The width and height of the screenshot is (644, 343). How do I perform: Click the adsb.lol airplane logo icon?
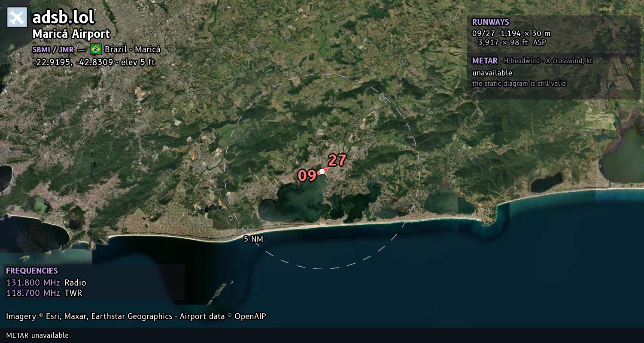coord(17,18)
